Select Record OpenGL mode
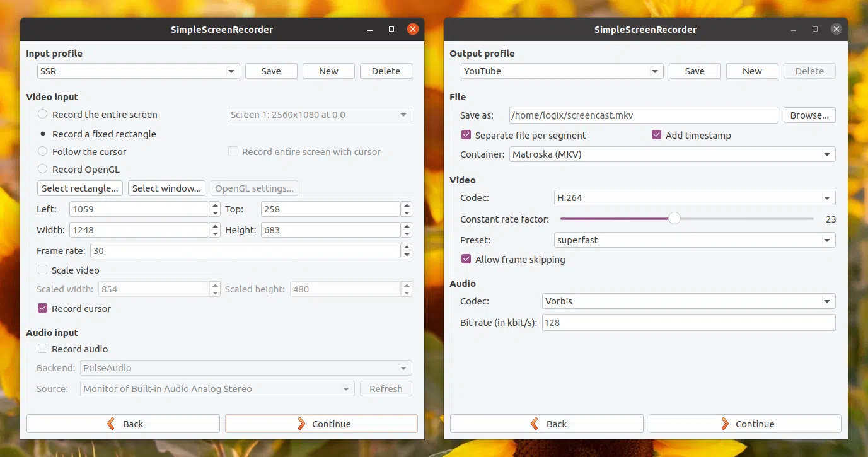Image resolution: width=868 pixels, height=457 pixels. (42, 169)
